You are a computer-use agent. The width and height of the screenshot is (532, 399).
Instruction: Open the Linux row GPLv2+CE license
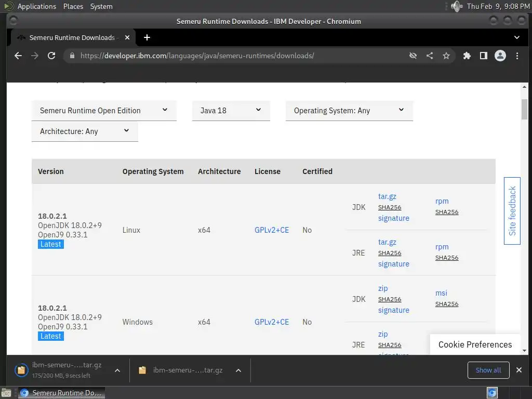pos(271,230)
